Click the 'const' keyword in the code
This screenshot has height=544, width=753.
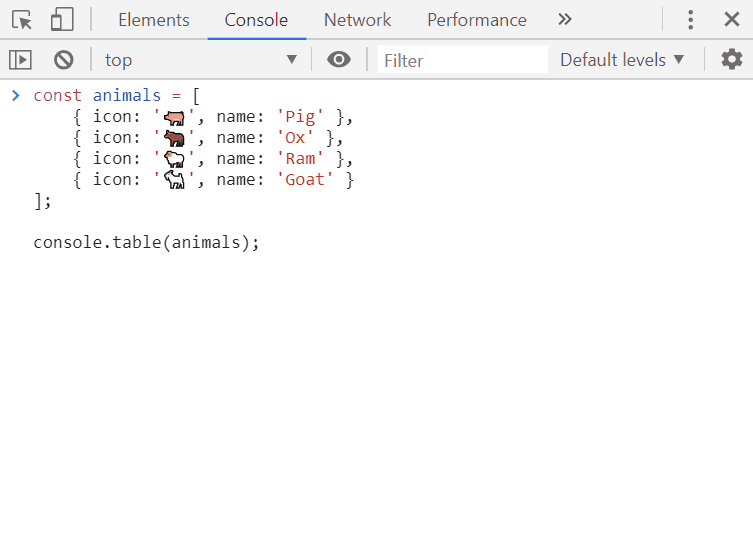click(58, 96)
